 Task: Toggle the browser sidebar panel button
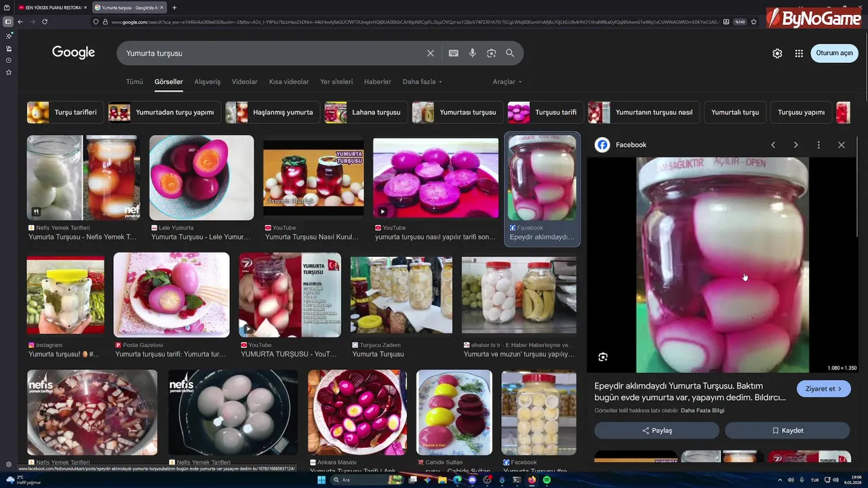[x=8, y=22]
